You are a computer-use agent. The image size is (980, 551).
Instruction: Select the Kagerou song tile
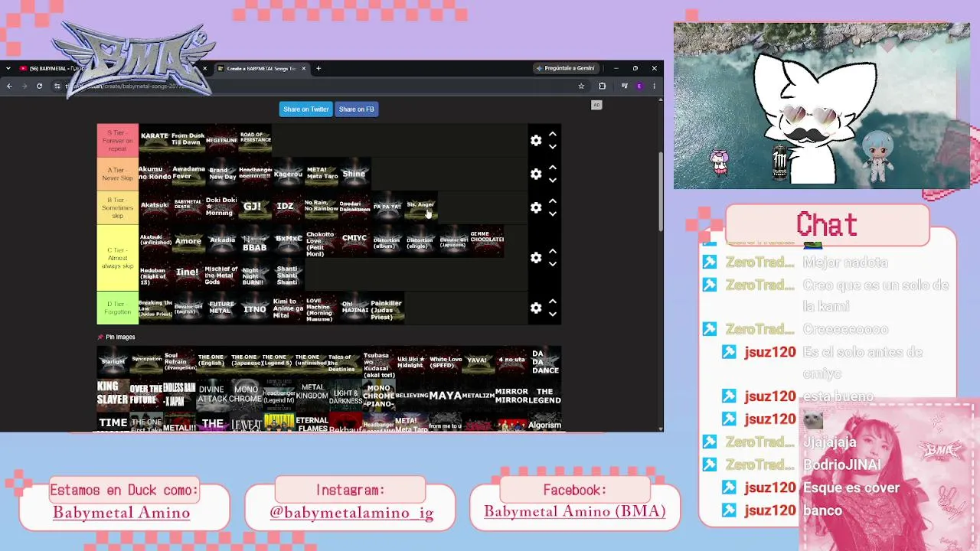[x=288, y=174]
